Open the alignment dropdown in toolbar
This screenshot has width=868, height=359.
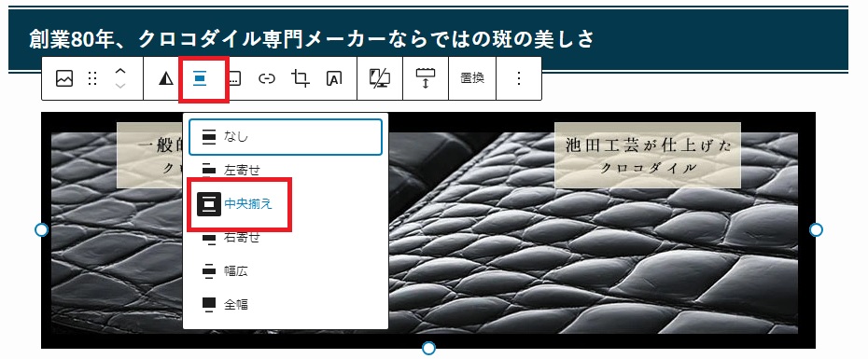tap(200, 79)
